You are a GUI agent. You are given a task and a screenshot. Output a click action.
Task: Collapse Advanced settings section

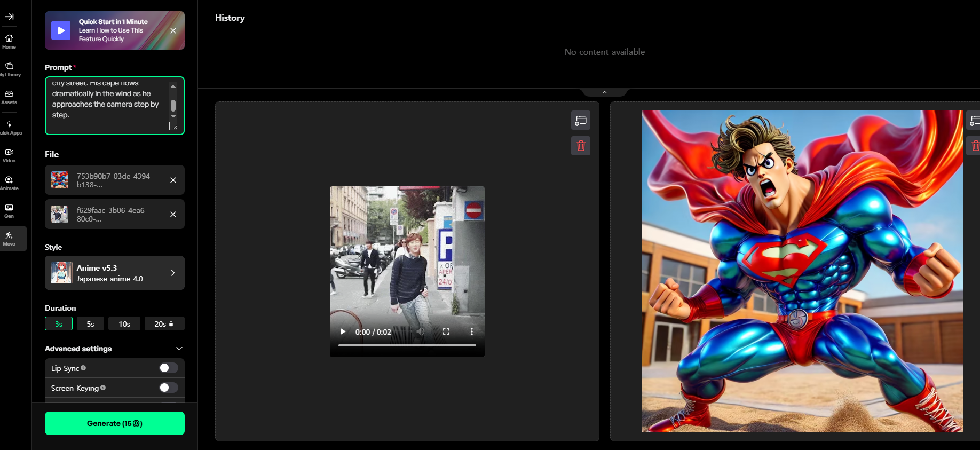click(x=179, y=349)
